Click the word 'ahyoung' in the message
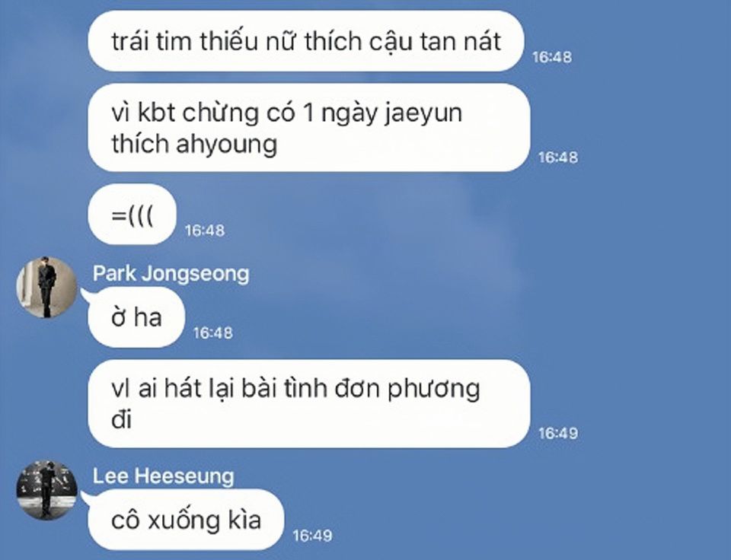Image resolution: width=731 pixels, height=560 pixels. pyautogui.click(x=227, y=144)
